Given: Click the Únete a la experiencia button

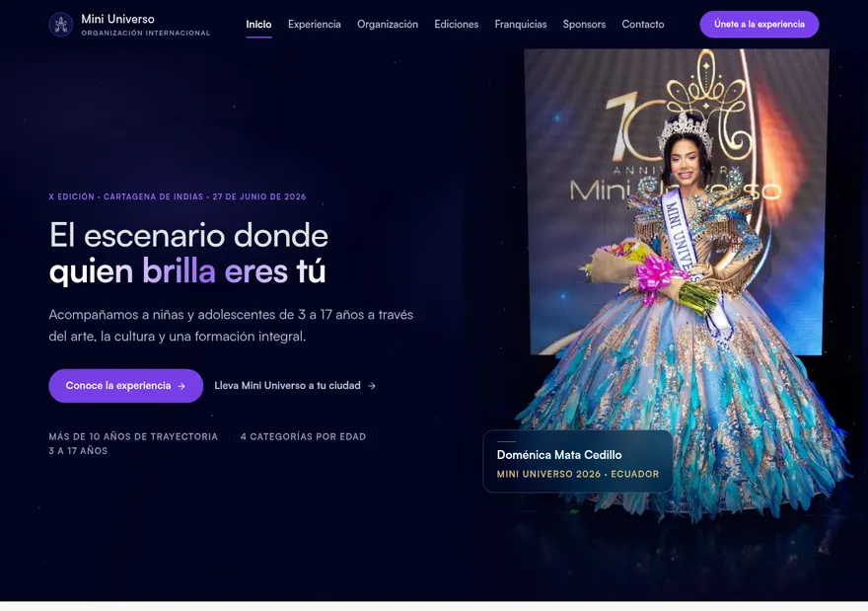Looking at the screenshot, I should coord(759,25).
